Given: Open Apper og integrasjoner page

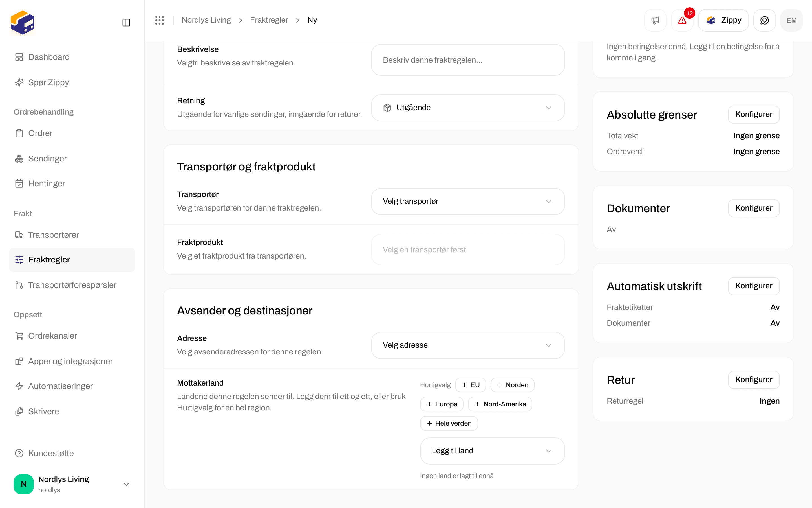Looking at the screenshot, I should pos(72,361).
